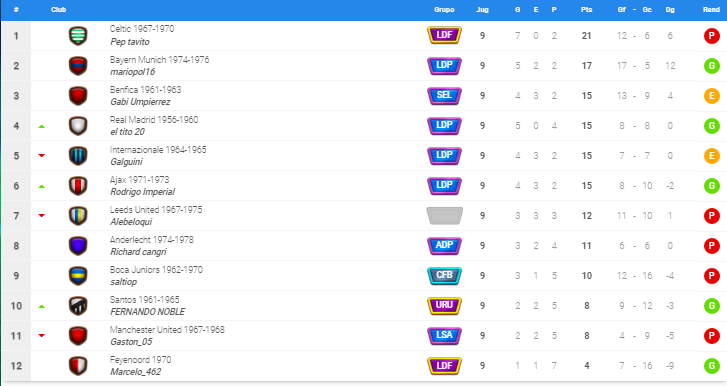Open manager FERNANDO NOBLE's profile
The width and height of the screenshot is (727, 386).
coord(147,312)
